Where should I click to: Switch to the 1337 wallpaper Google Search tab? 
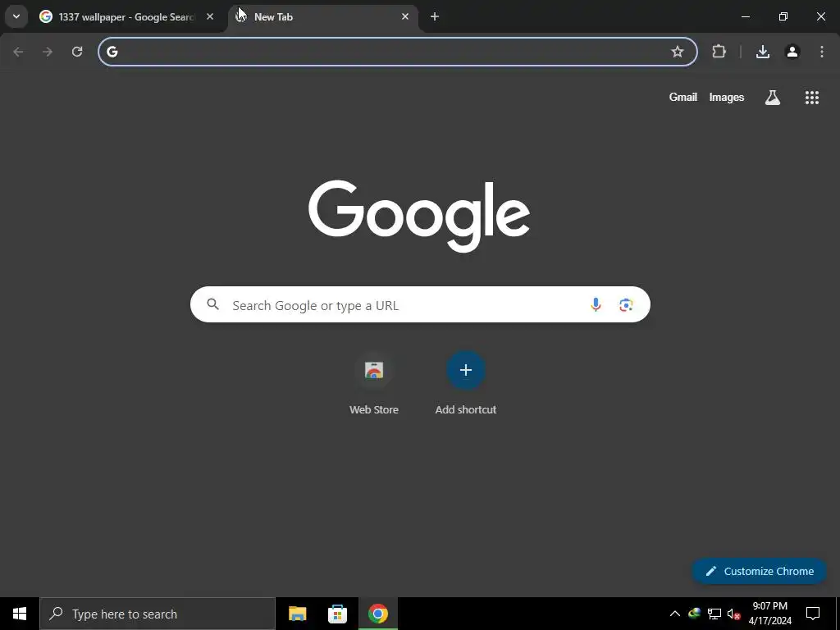pos(128,17)
